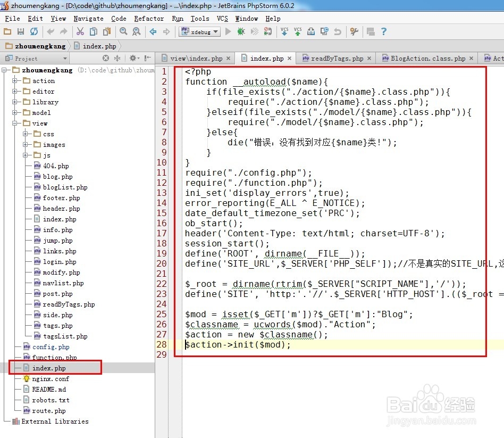Image resolution: width=504 pixels, height=438 pixels.
Task: Expand the css folder
Action: point(26,134)
